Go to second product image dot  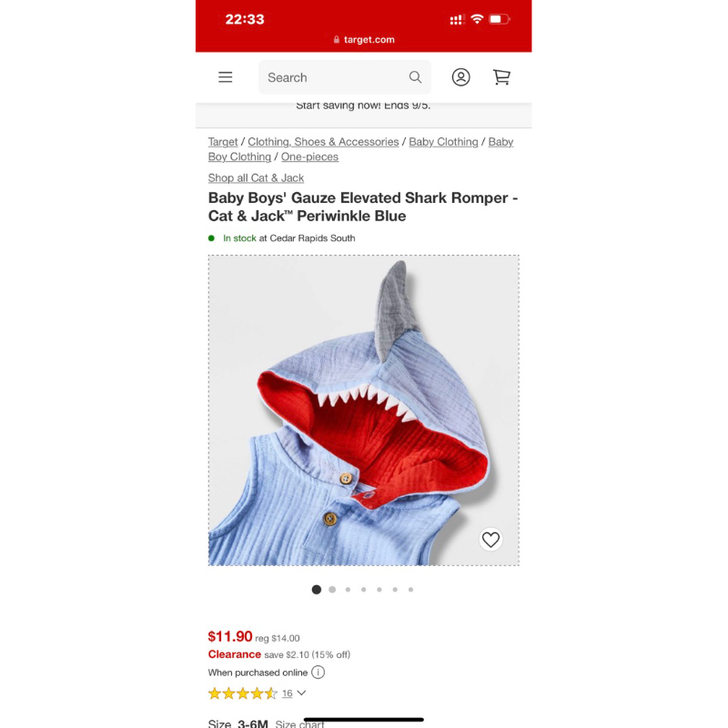coord(332,590)
